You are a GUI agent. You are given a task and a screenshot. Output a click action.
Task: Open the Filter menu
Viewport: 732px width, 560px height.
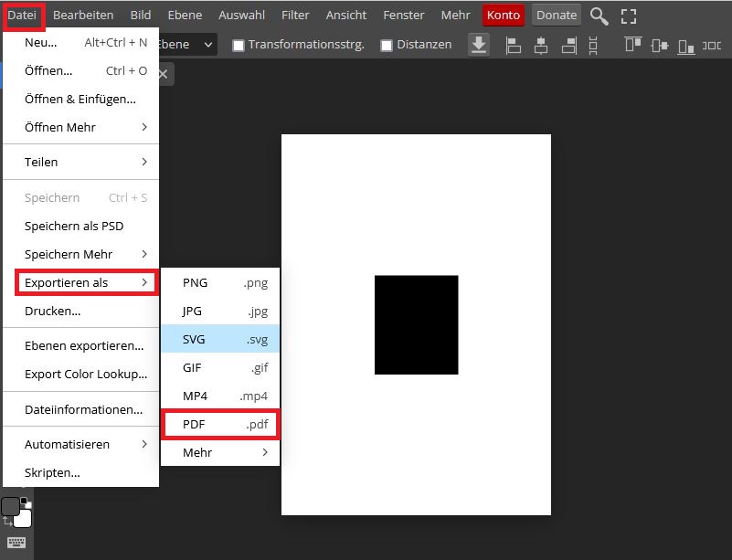coord(295,15)
